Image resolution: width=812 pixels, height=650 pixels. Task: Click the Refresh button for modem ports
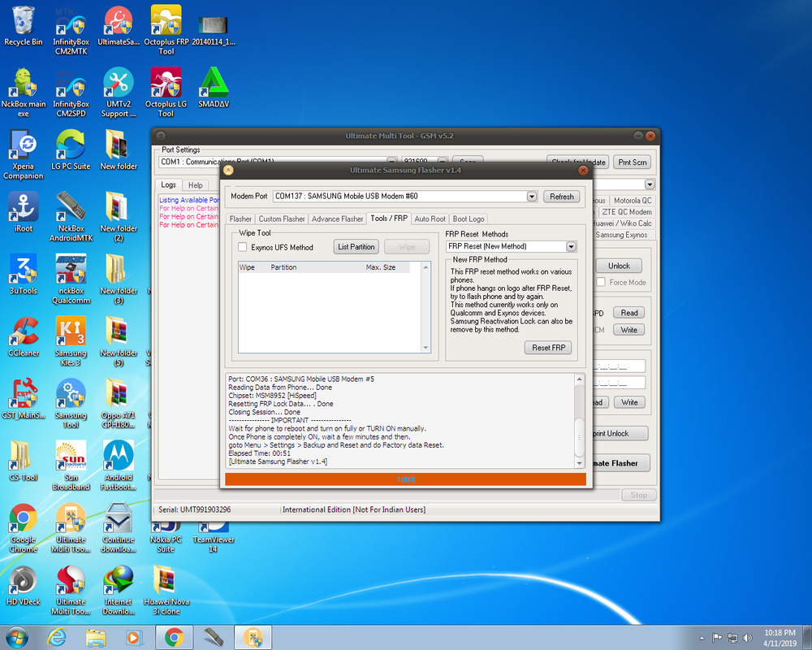pyautogui.click(x=562, y=197)
